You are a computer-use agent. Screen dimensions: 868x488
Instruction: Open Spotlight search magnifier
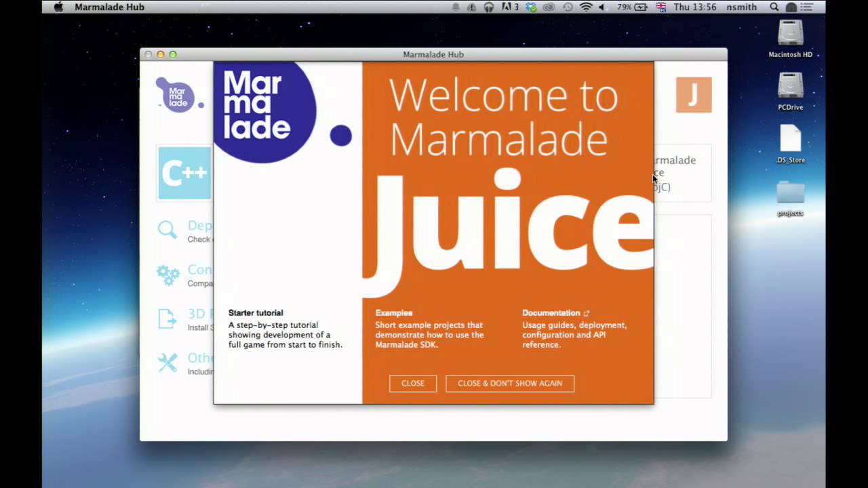coord(774,7)
